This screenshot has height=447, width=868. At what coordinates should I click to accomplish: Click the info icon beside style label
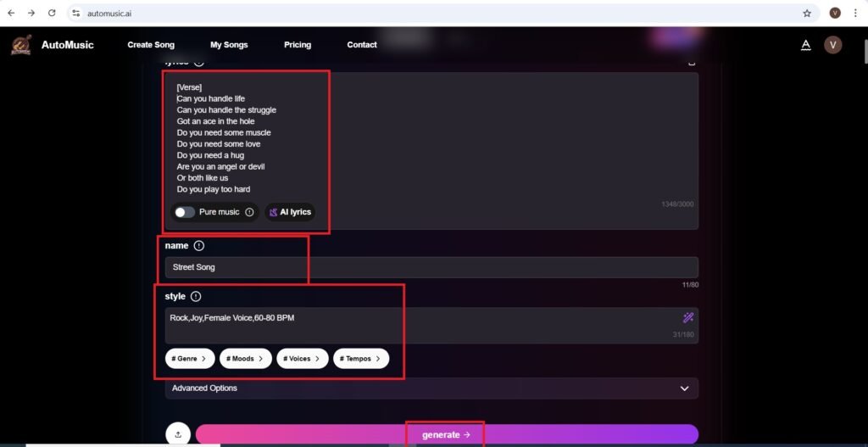pyautogui.click(x=196, y=297)
